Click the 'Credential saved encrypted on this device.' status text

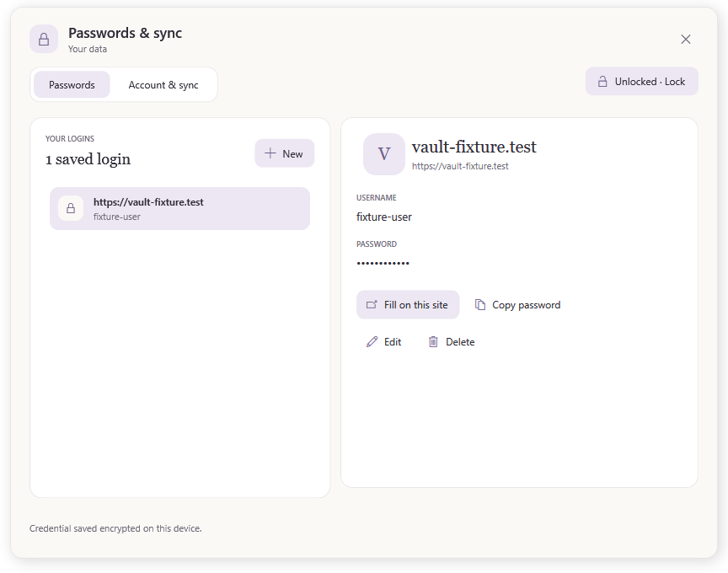tap(115, 528)
